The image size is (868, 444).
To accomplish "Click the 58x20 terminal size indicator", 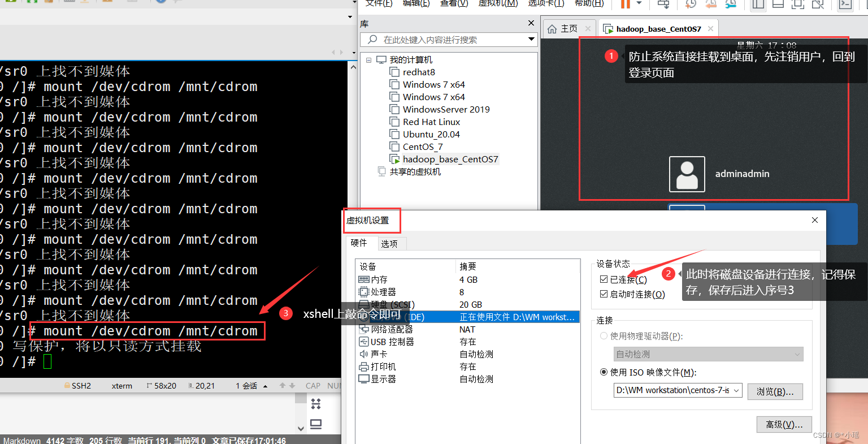I will pos(161,386).
